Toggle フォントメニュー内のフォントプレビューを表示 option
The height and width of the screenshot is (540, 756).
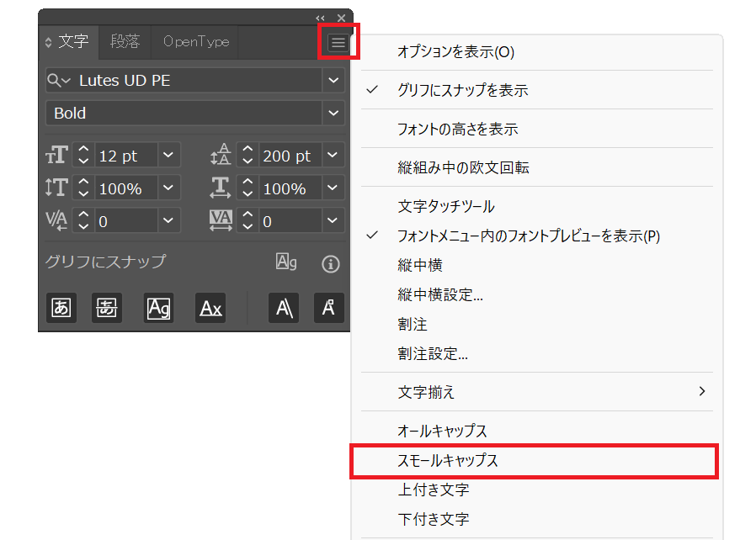point(528,236)
